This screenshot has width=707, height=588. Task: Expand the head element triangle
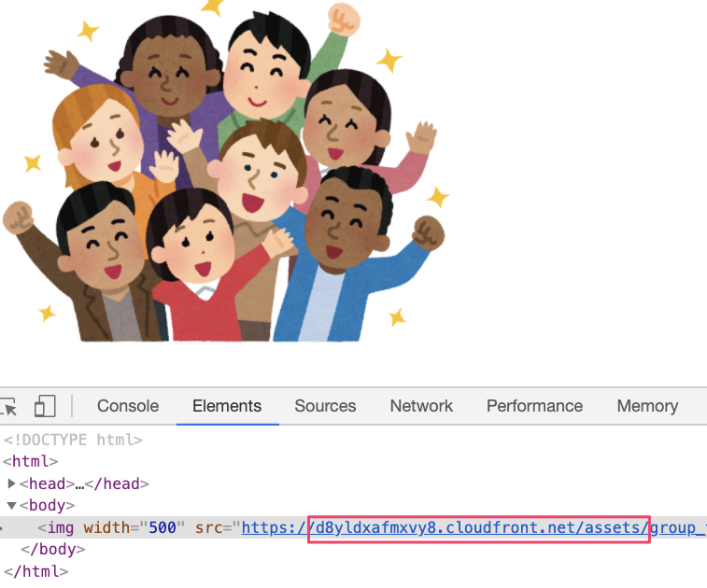(11, 483)
